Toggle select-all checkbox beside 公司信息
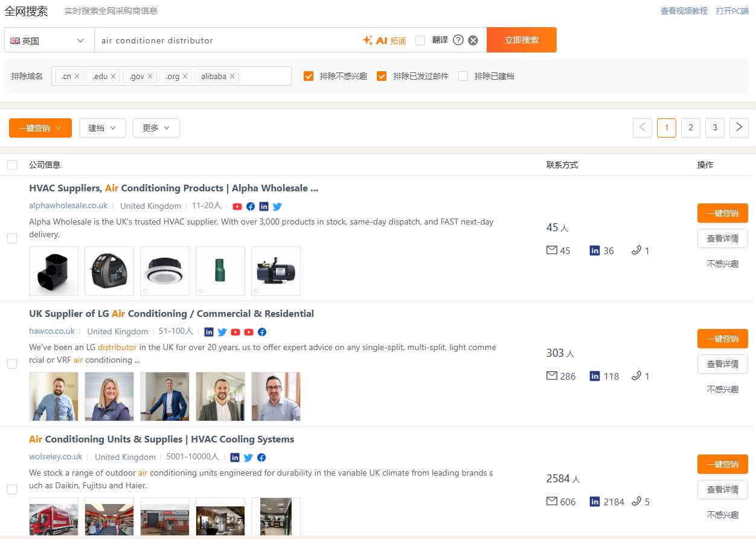This screenshot has width=756, height=539. 12,165
